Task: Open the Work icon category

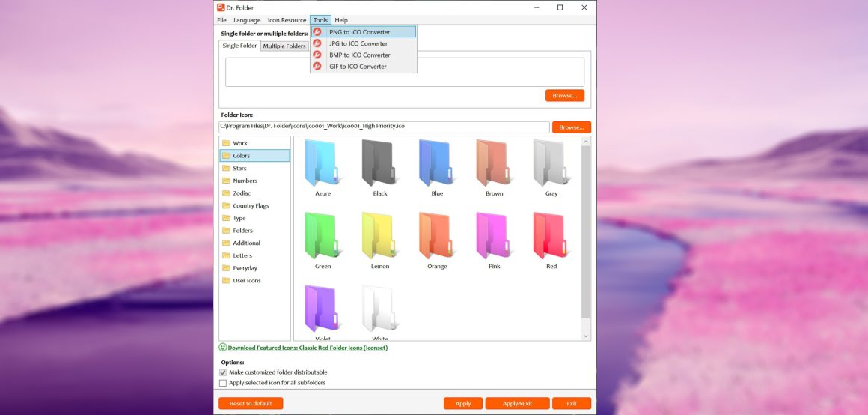Action: 254,143
